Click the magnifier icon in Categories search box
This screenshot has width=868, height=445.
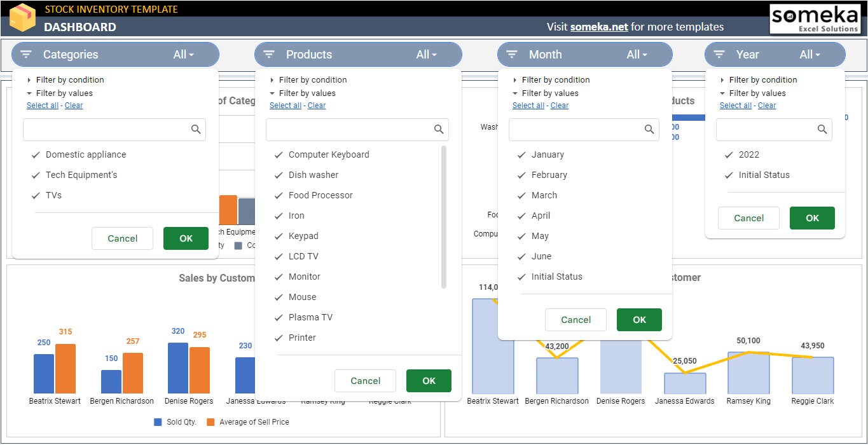pos(196,129)
